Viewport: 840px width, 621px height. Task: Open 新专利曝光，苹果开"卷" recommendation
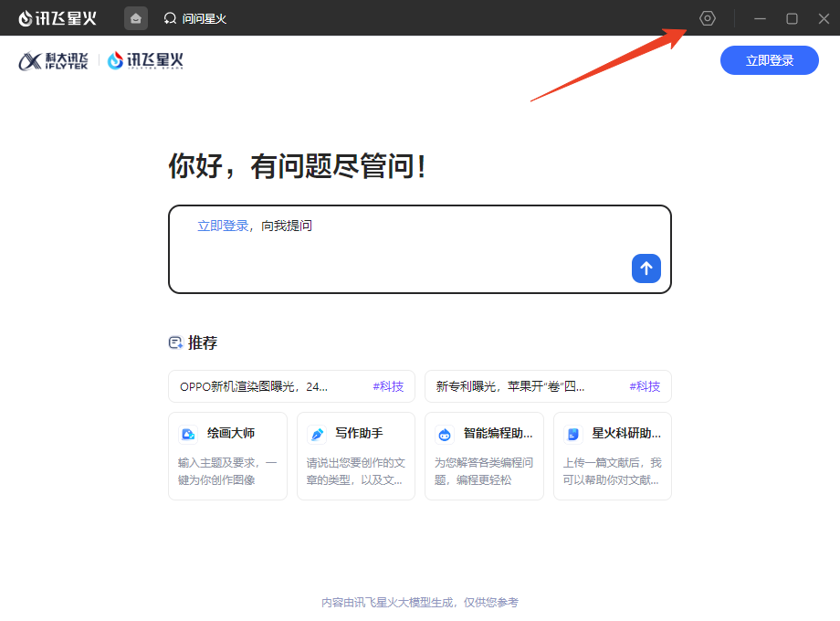click(x=548, y=386)
